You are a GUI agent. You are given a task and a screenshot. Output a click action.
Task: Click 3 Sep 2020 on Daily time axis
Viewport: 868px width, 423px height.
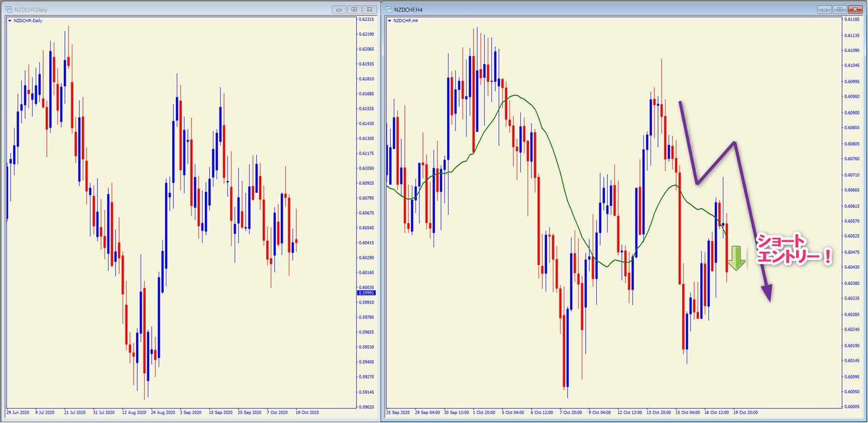pos(190,412)
